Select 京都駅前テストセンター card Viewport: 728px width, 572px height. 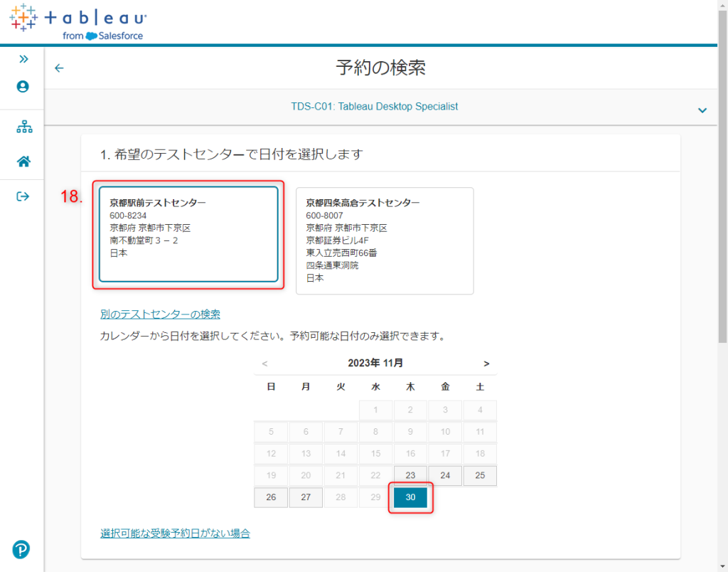188,235
